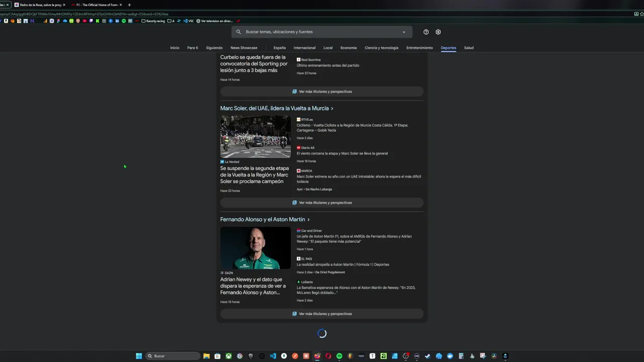Open the Salud section
Image resolution: width=644 pixels, height=362 pixels.
[x=469, y=48]
